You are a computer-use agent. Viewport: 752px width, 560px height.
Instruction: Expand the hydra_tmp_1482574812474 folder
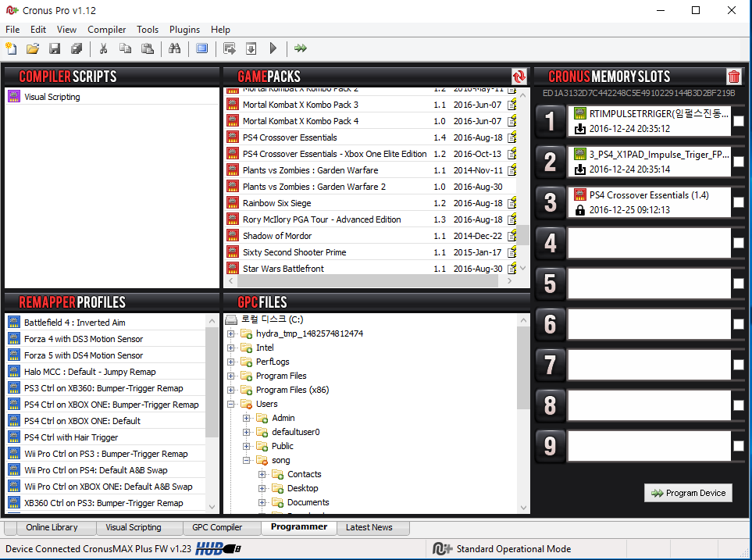[231, 334]
